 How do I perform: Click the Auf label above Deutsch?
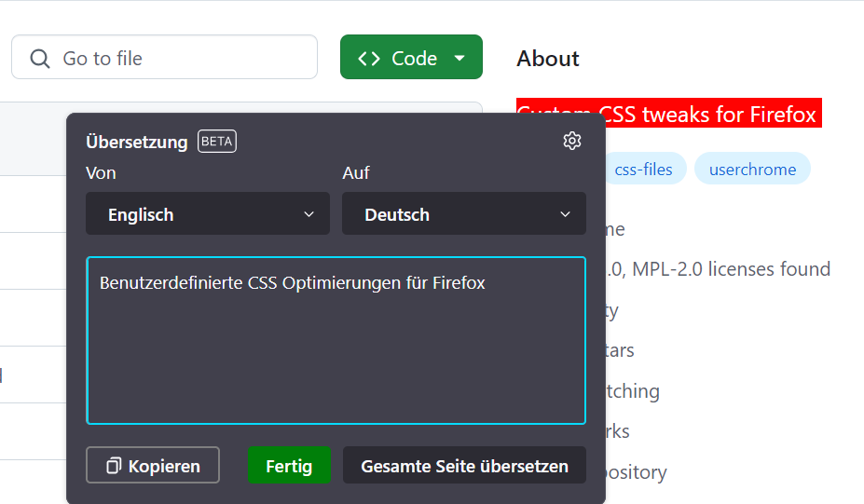tap(356, 172)
